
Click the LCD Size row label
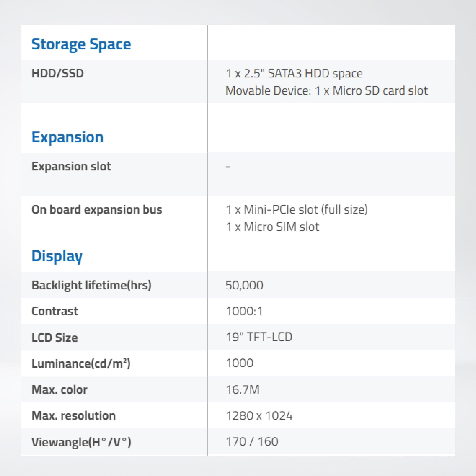55,338
